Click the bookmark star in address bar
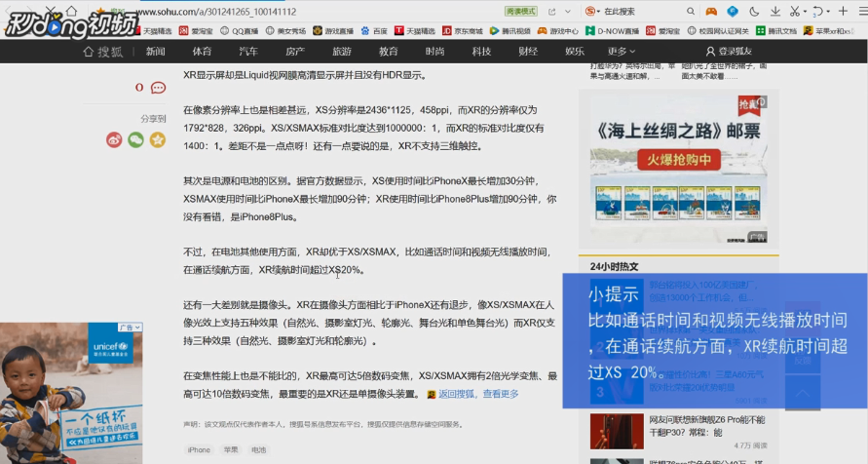 click(x=100, y=11)
